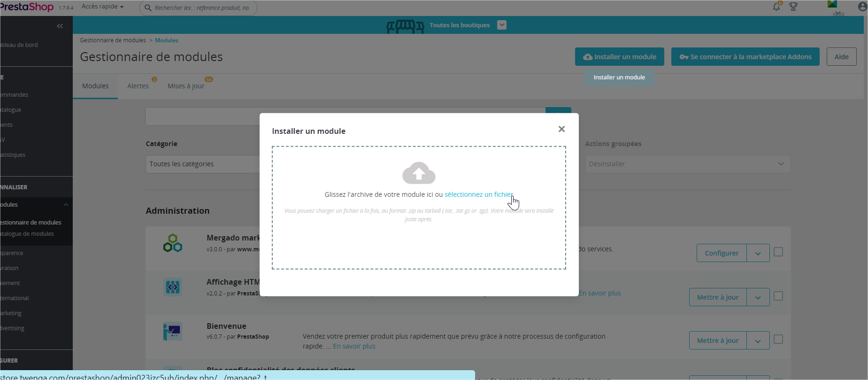The width and height of the screenshot is (868, 380).
Task: Click the notifications bell icon
Action: point(776,7)
